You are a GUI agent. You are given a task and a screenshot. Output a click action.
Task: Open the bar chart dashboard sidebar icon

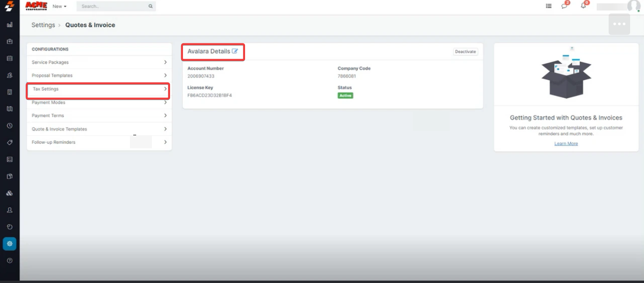pyautogui.click(x=10, y=25)
